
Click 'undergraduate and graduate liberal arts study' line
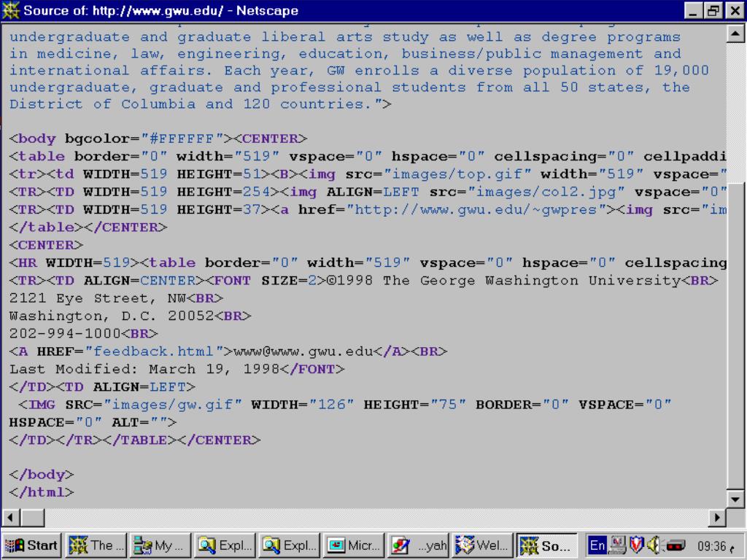point(345,37)
